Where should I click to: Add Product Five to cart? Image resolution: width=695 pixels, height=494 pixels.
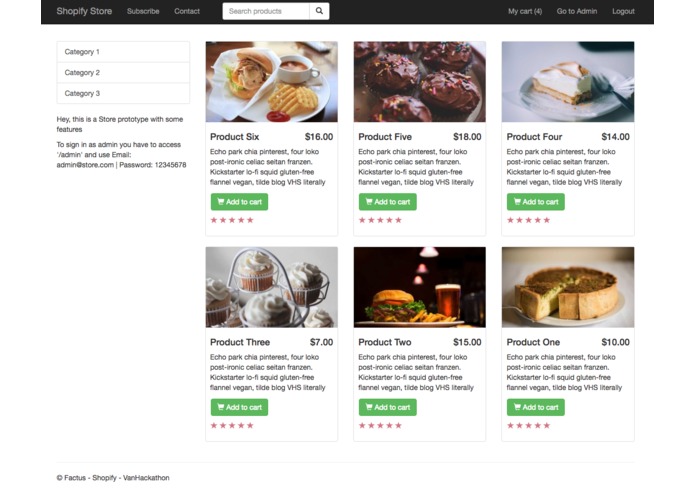pyautogui.click(x=388, y=202)
